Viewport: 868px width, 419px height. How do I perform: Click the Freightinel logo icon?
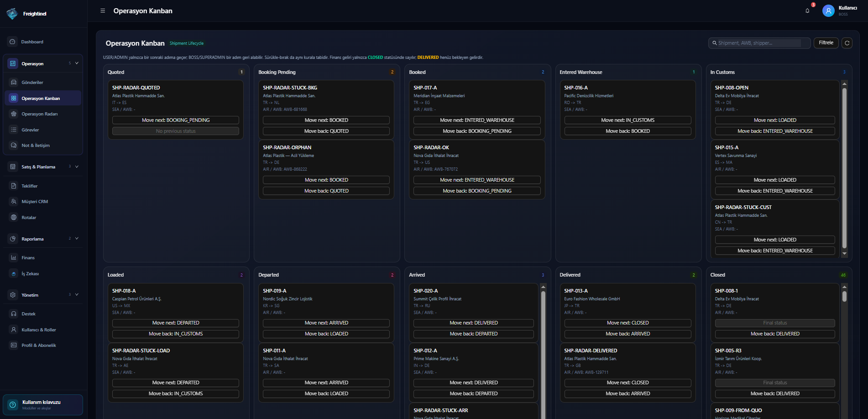click(12, 14)
